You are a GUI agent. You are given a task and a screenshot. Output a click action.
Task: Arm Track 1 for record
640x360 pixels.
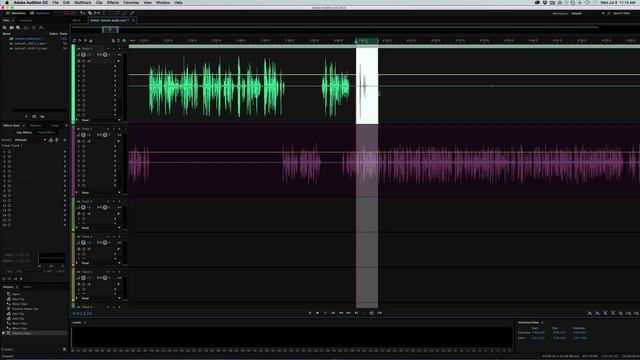(x=120, y=49)
